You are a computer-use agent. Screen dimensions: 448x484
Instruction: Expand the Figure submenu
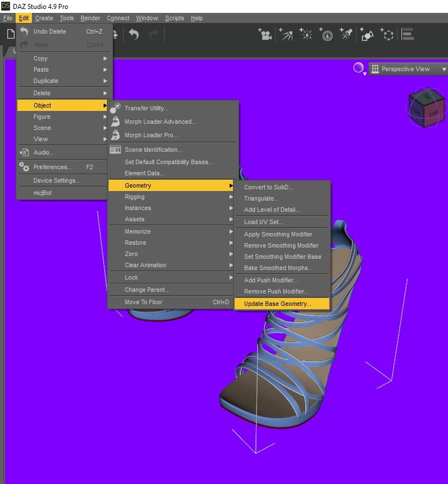pyautogui.click(x=63, y=117)
